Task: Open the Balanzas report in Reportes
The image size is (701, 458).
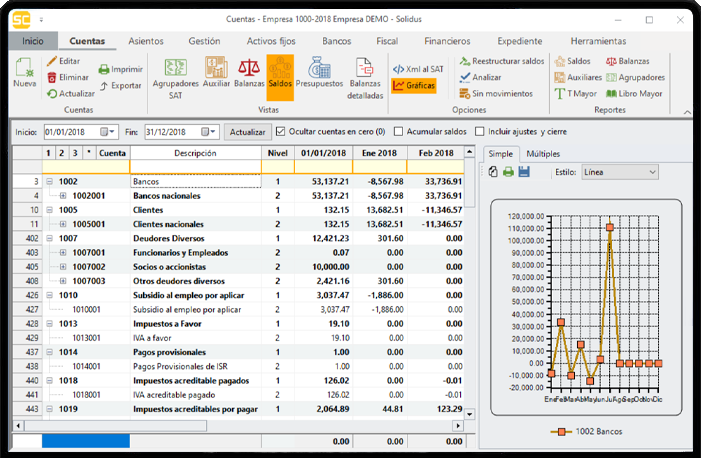Action: click(628, 61)
